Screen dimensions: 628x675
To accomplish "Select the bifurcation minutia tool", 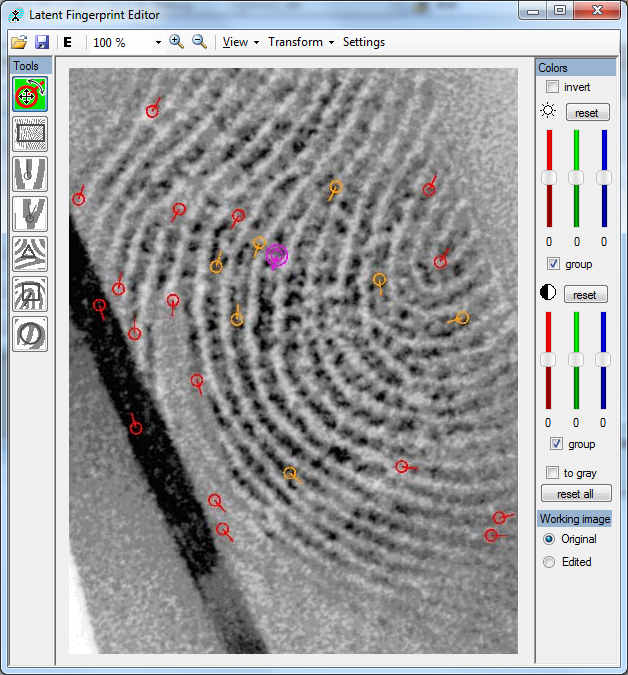I will 30,214.
